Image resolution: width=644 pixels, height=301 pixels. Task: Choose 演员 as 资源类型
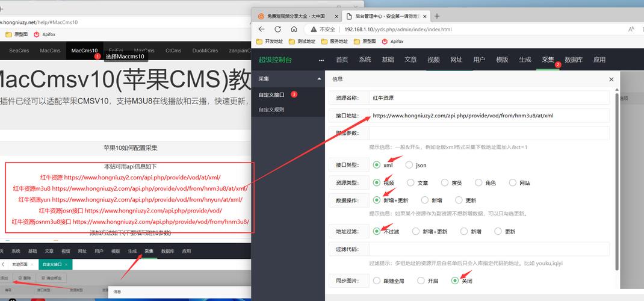(x=445, y=182)
